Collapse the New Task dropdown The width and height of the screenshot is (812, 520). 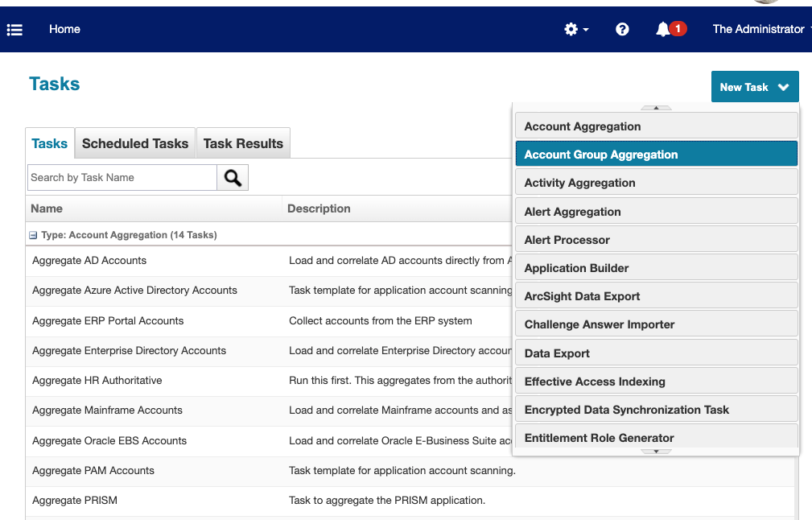pos(755,86)
